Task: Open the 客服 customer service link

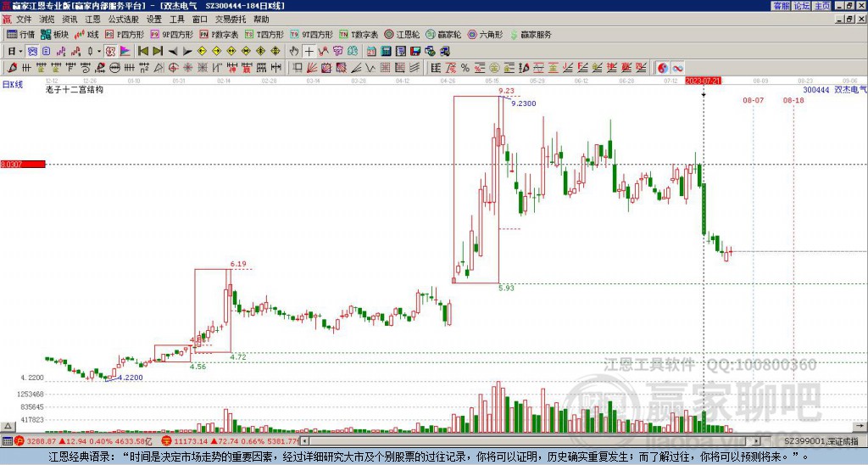Action: pyautogui.click(x=781, y=6)
